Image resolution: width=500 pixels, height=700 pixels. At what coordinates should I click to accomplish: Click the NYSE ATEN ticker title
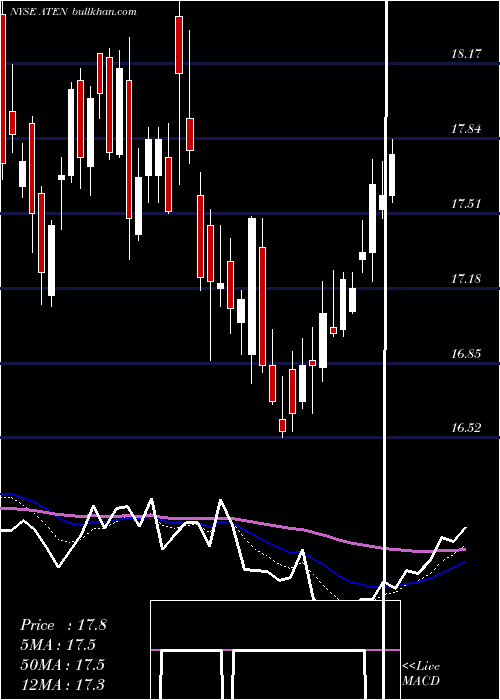38,12
